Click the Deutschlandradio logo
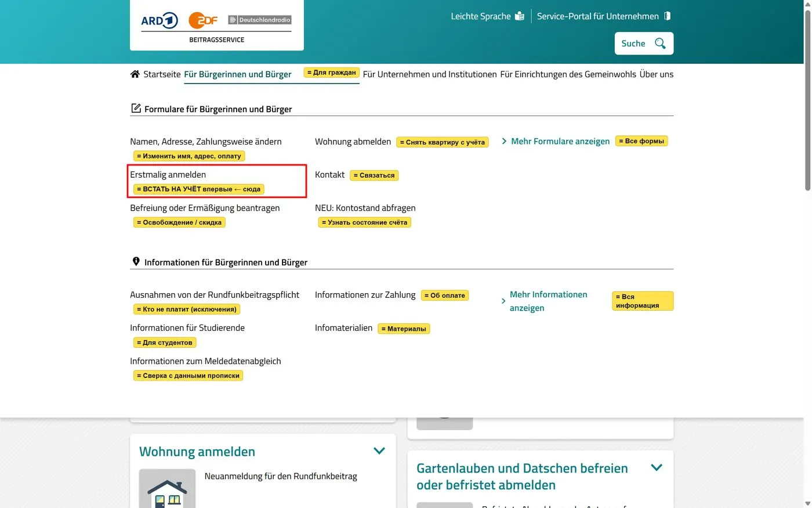 point(260,20)
